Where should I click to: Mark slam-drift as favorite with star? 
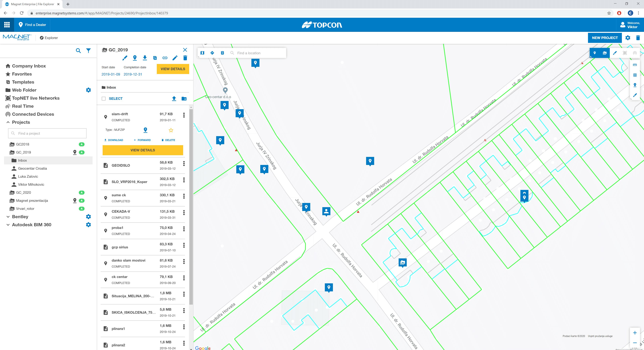point(171,130)
